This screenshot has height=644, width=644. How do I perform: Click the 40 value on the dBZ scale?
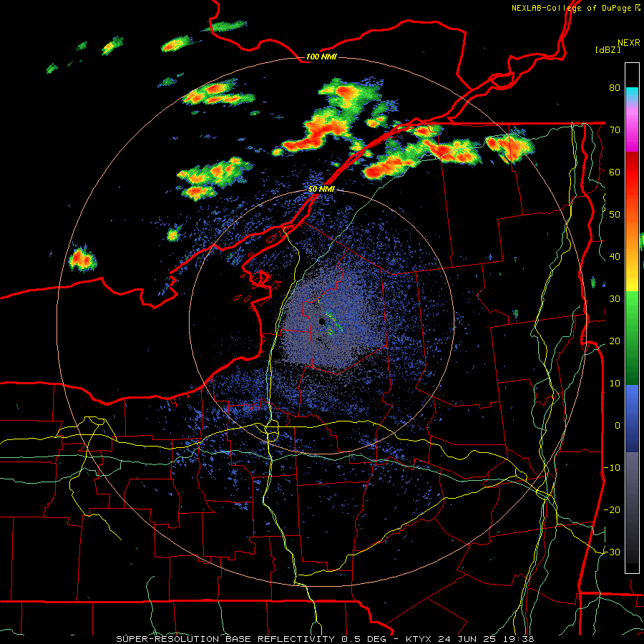point(615,257)
